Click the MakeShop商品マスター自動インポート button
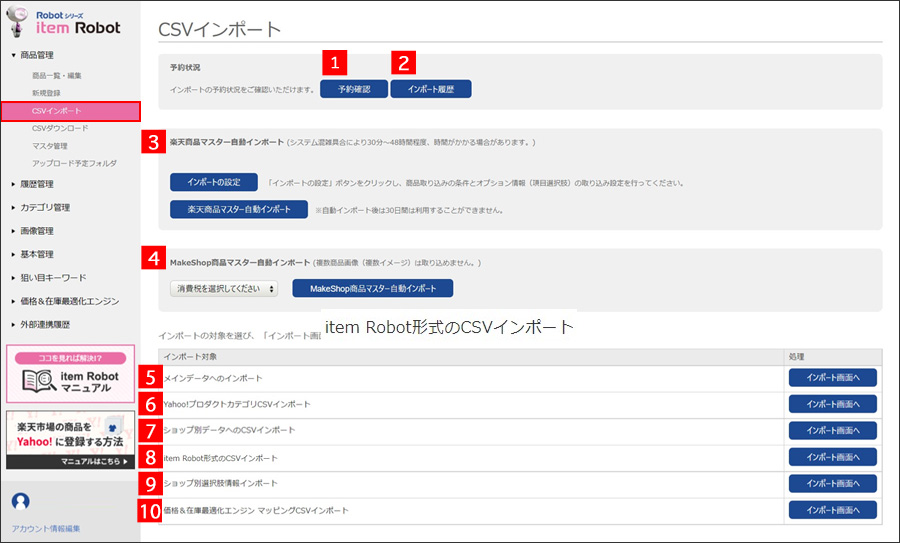Screen dimensions: 900x543 point(373,289)
